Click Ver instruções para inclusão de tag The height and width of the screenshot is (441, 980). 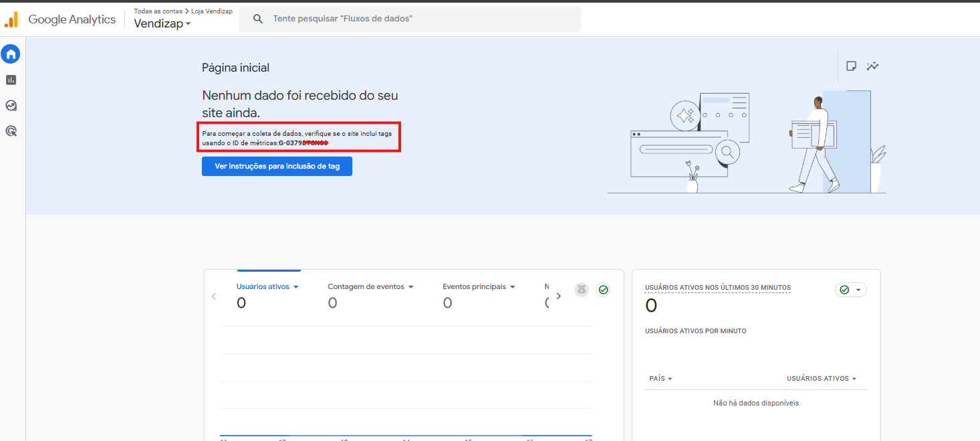click(277, 166)
